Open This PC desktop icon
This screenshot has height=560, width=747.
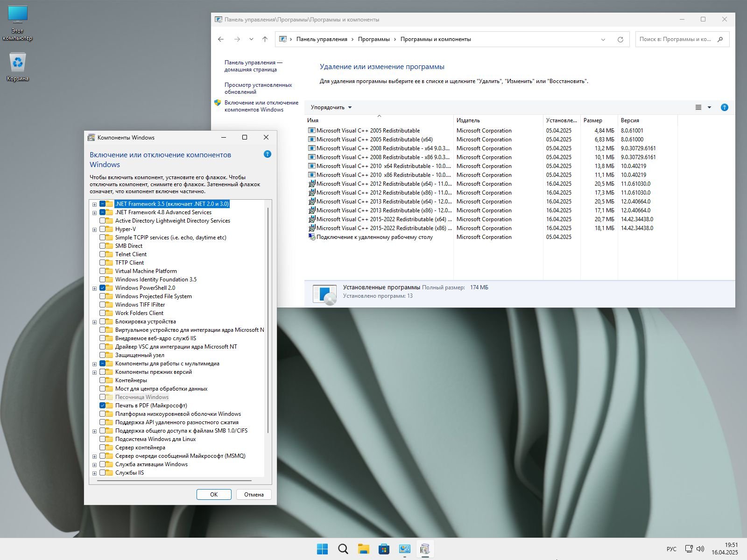coord(18,23)
